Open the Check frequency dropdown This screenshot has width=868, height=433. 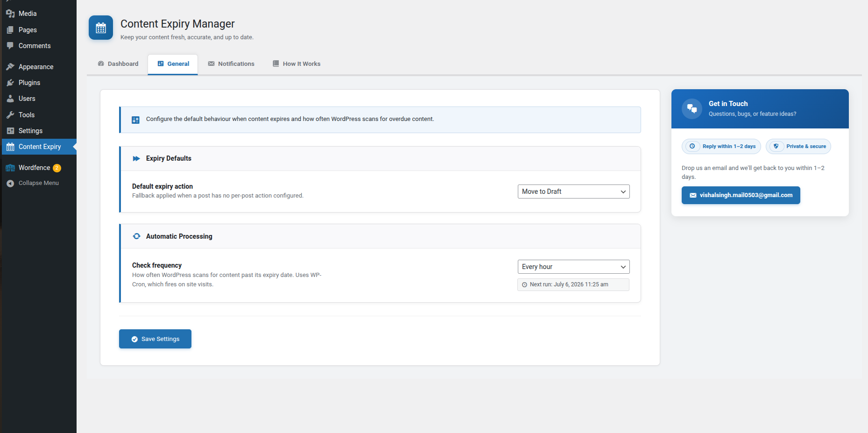click(573, 267)
